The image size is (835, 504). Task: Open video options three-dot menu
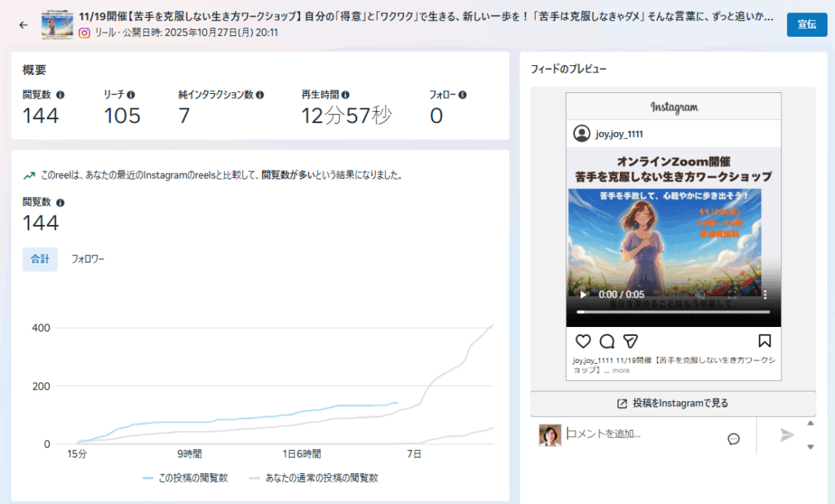click(x=765, y=294)
